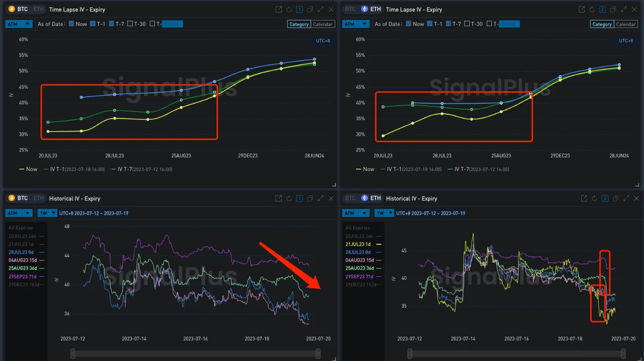Click the pop-out icon in BTC Time Lapse panel
This screenshot has width=644, height=361.
[x=279, y=10]
